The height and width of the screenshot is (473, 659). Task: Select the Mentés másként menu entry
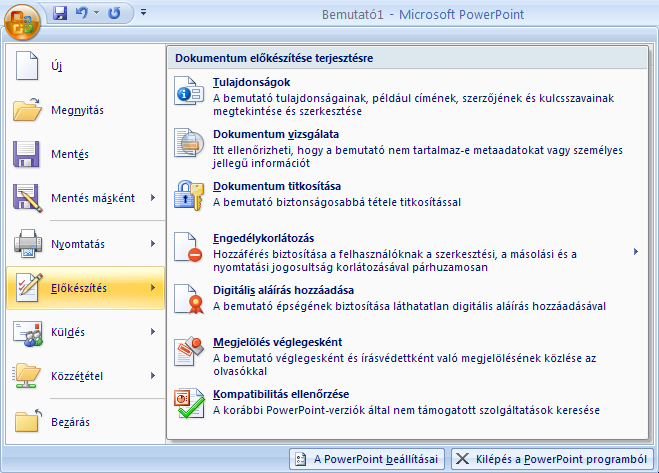click(86, 198)
